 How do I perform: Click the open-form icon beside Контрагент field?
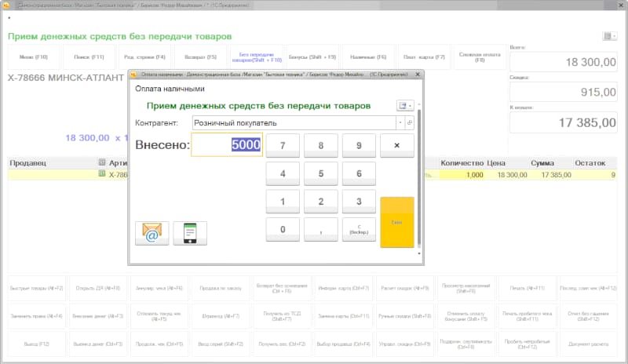point(409,123)
